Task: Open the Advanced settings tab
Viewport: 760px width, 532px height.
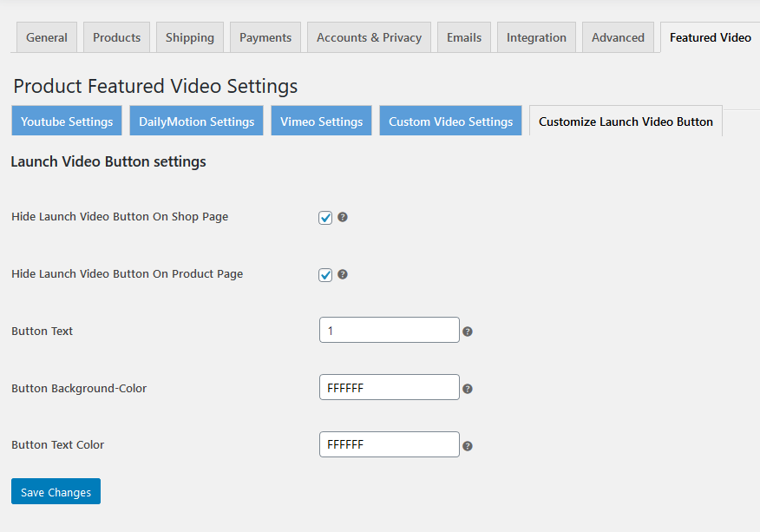Action: [x=617, y=36]
